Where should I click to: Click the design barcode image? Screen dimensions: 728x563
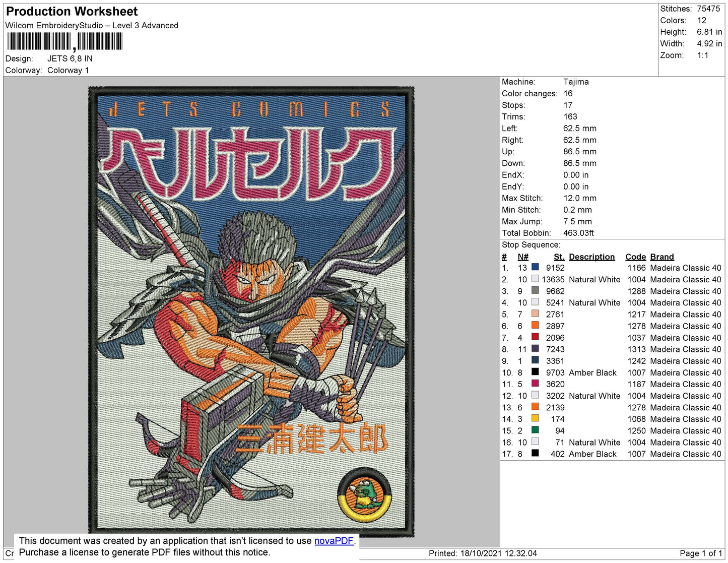(64, 41)
